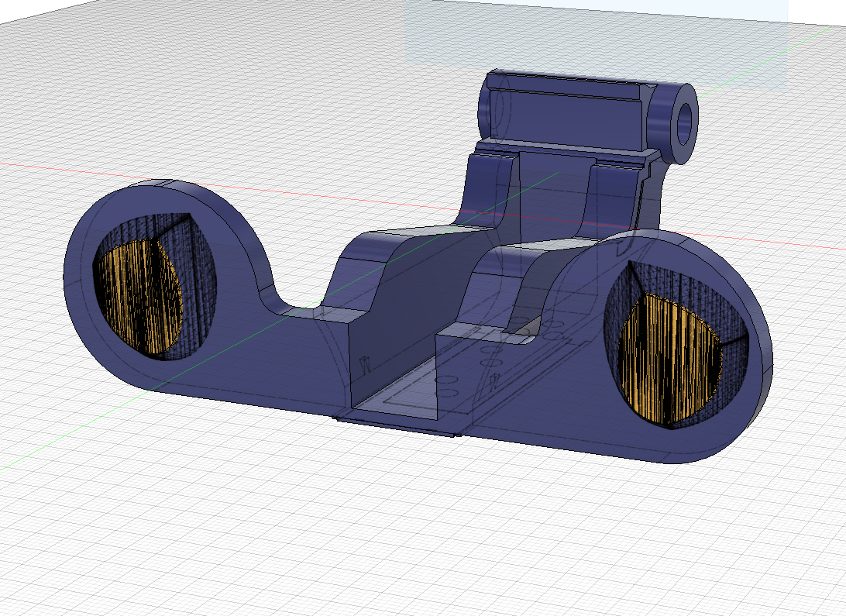Select the right orange textured bore surface
846x616 pixels.
pos(669,359)
